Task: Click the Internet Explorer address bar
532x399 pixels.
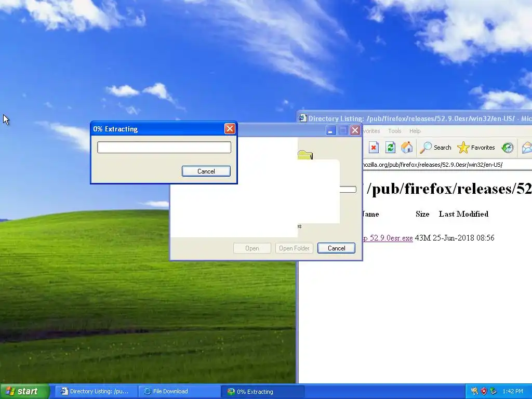Action: (x=447, y=165)
